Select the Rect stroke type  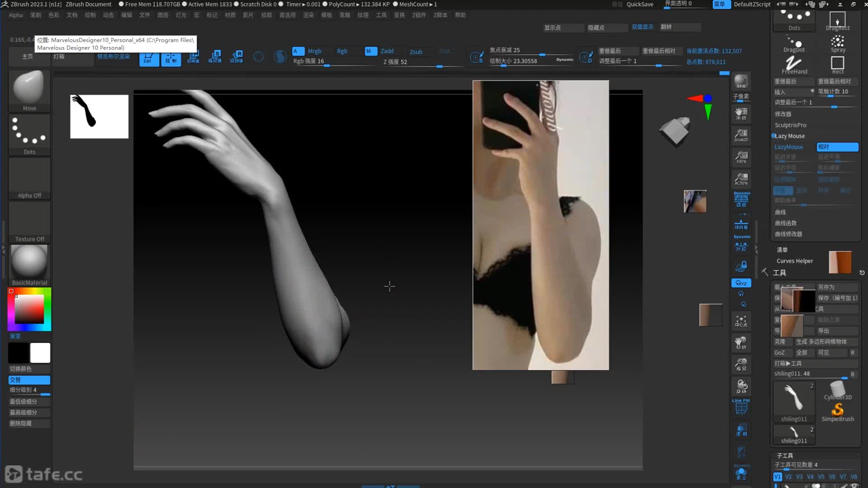tap(837, 65)
